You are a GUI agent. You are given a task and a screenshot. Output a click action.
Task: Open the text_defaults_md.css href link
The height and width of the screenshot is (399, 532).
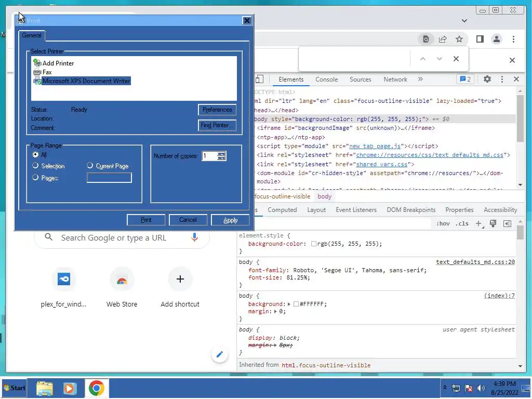pyautogui.click(x=430, y=155)
